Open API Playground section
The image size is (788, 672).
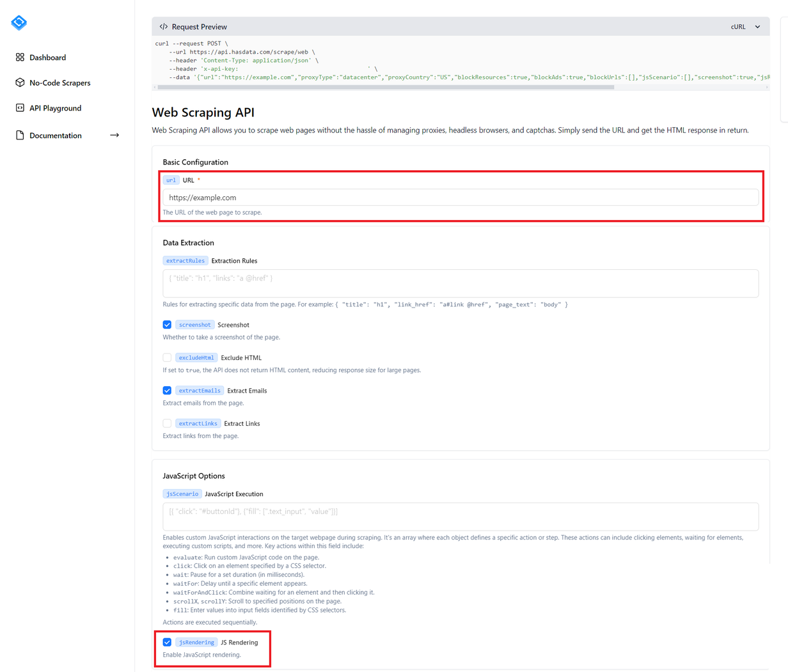(55, 108)
